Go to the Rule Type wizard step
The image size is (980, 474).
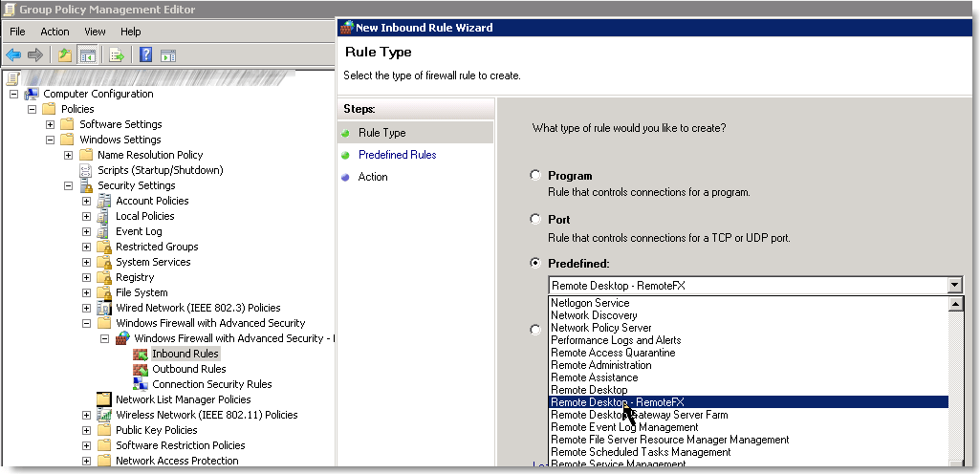tap(381, 133)
